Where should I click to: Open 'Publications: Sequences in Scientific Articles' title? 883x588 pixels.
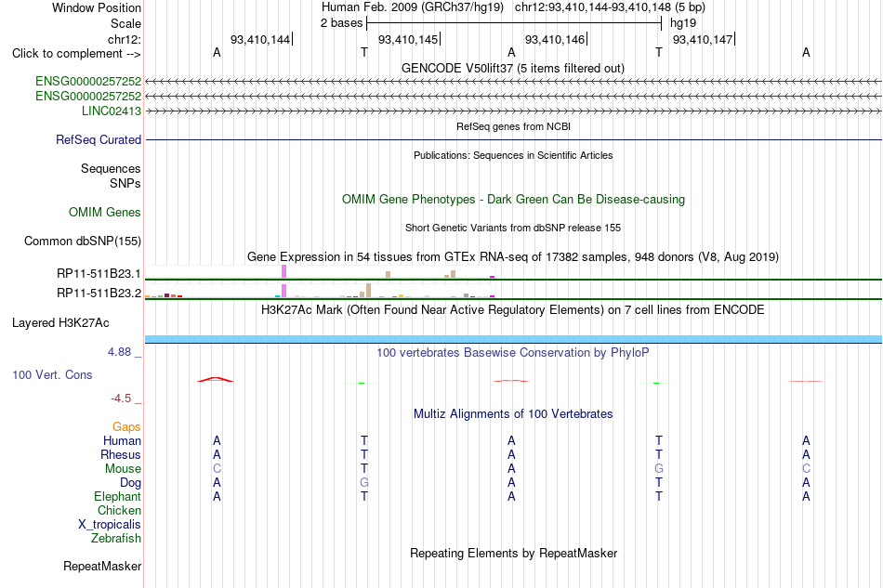pyautogui.click(x=513, y=155)
